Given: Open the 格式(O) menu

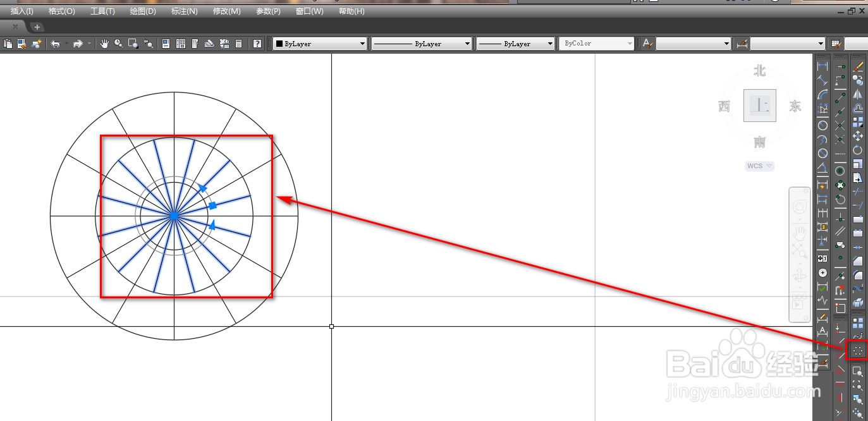Looking at the screenshot, I should (61, 11).
